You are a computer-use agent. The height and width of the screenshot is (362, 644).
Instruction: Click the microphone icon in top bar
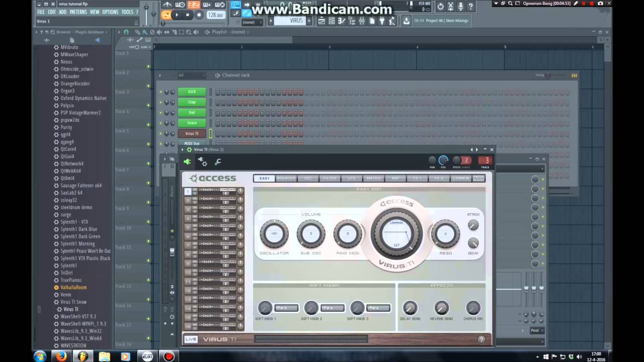(460, 7)
